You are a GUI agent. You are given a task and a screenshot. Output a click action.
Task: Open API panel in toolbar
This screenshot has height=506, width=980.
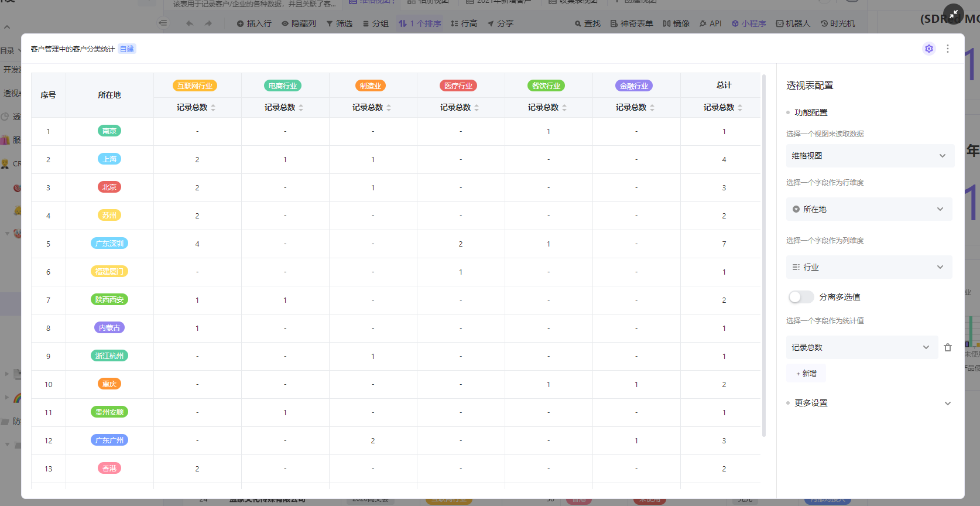(x=710, y=23)
